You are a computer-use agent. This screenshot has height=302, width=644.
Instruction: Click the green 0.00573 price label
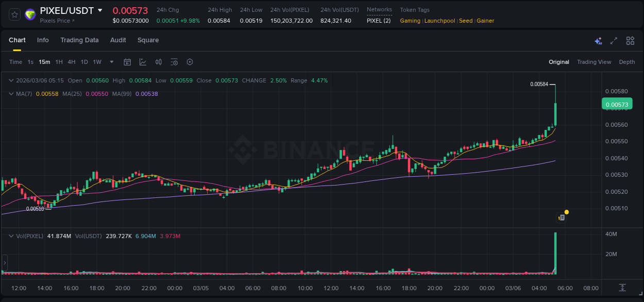point(617,104)
